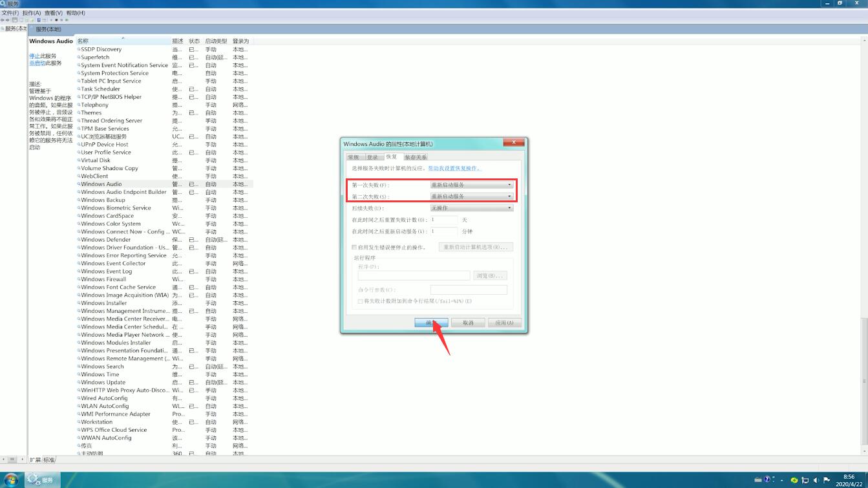
Task: Show hidden tray icons arrow
Action: tap(782, 480)
